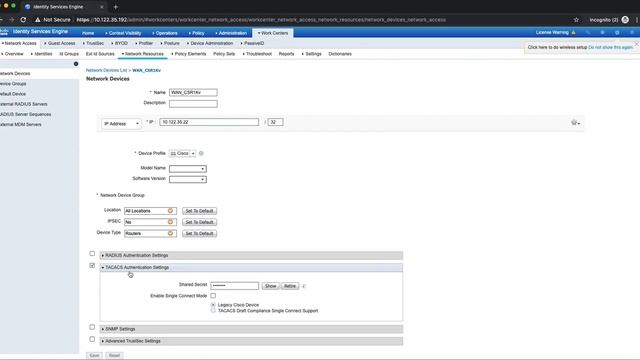Open the Device Type group picker icon
The height and width of the screenshot is (360, 640).
click(x=171, y=233)
